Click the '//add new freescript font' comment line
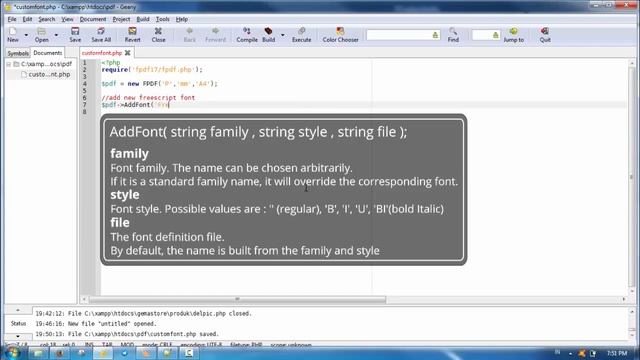This screenshot has height=360, width=640. [x=148, y=98]
